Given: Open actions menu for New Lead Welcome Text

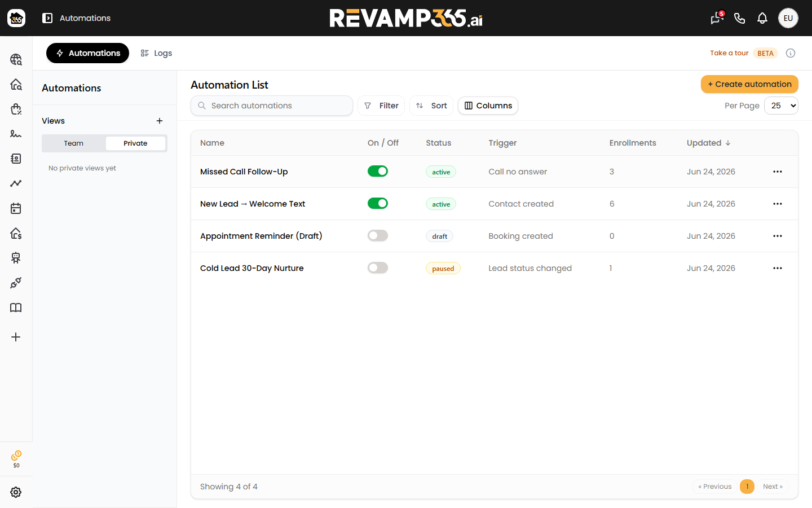Looking at the screenshot, I should [x=778, y=204].
